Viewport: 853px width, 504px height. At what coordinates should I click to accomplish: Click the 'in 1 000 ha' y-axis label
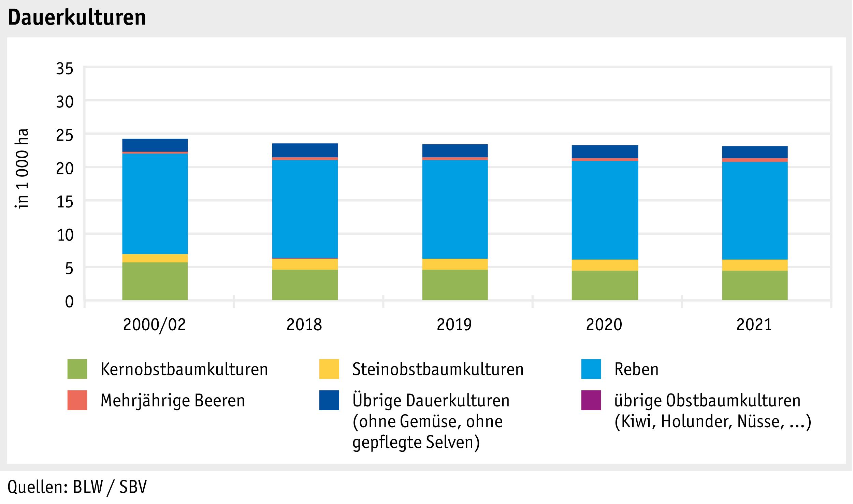click(22, 169)
